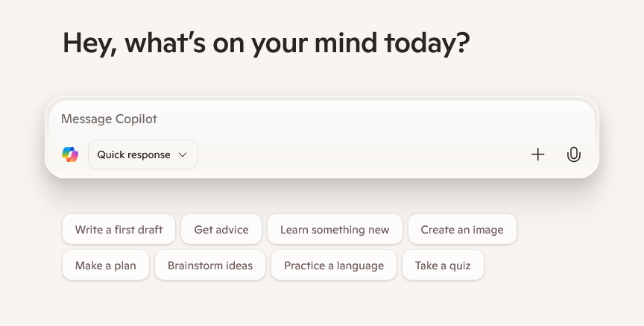Click the Brainstorm ideas suggestion
The height and width of the screenshot is (326, 644).
click(210, 265)
